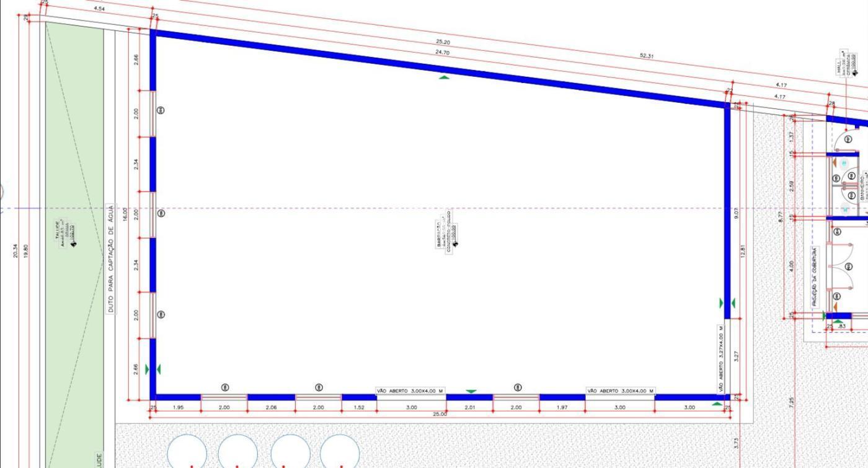Click the level marker symbol on the HALL label
Screen dimensions: 868x468
(x=855, y=74)
